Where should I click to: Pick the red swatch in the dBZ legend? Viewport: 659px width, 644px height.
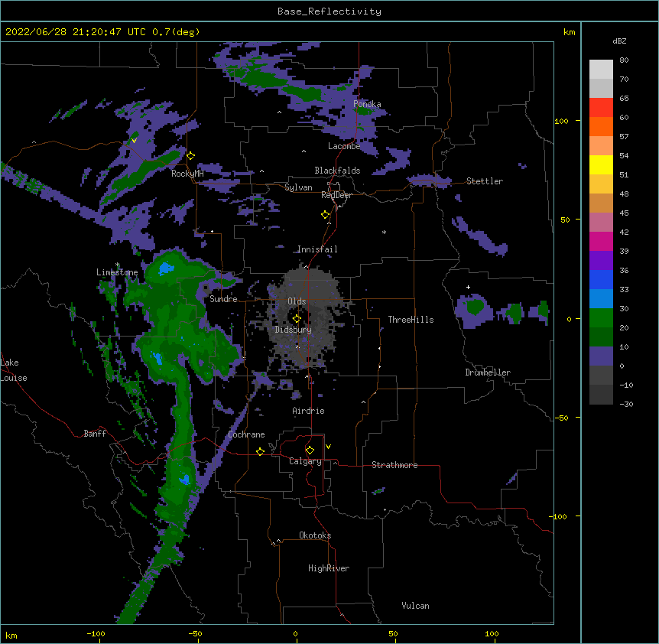pos(601,107)
